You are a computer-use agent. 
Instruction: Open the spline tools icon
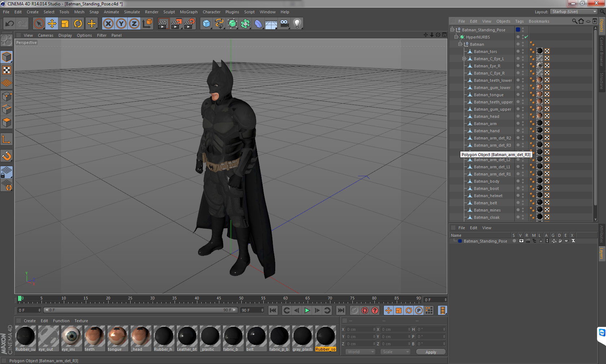point(219,24)
